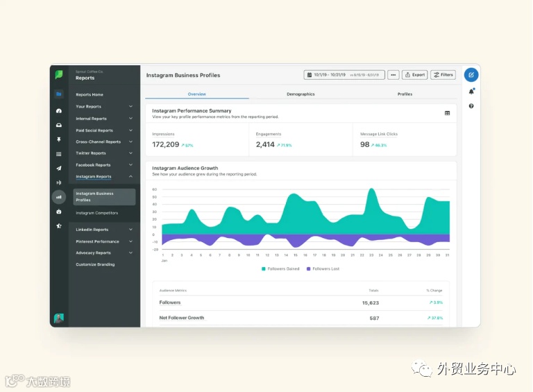Select Instagram Business Profiles report
533x392 pixels.
click(104, 196)
